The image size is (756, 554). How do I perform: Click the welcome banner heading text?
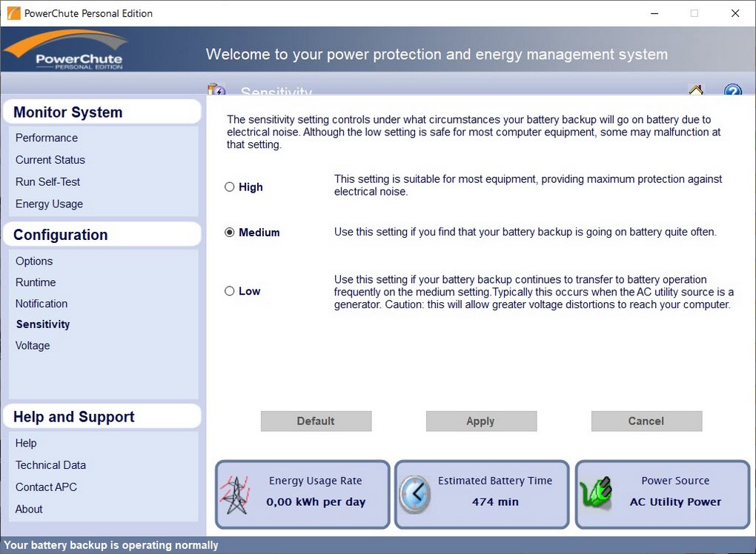[x=437, y=54]
